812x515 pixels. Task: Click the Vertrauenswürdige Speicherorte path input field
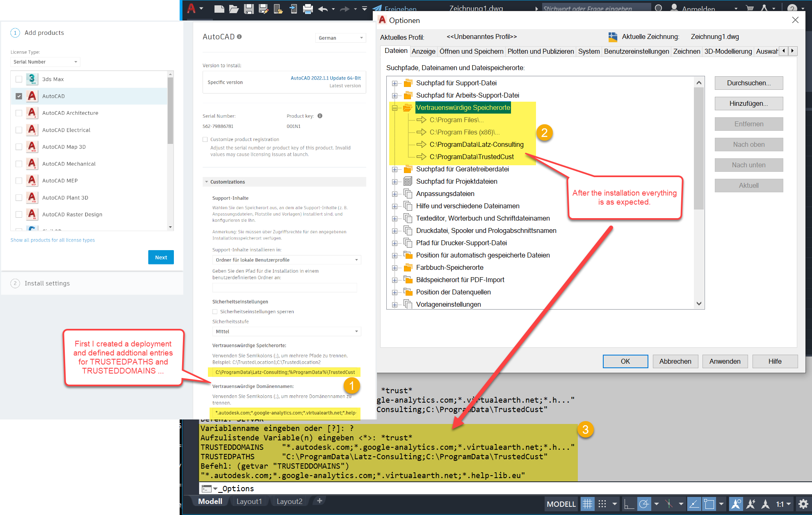(284, 372)
